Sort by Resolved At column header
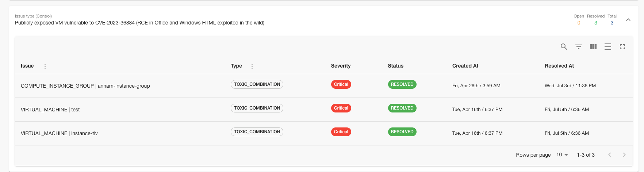Viewport: 644px width, 172px height. [x=559, y=66]
